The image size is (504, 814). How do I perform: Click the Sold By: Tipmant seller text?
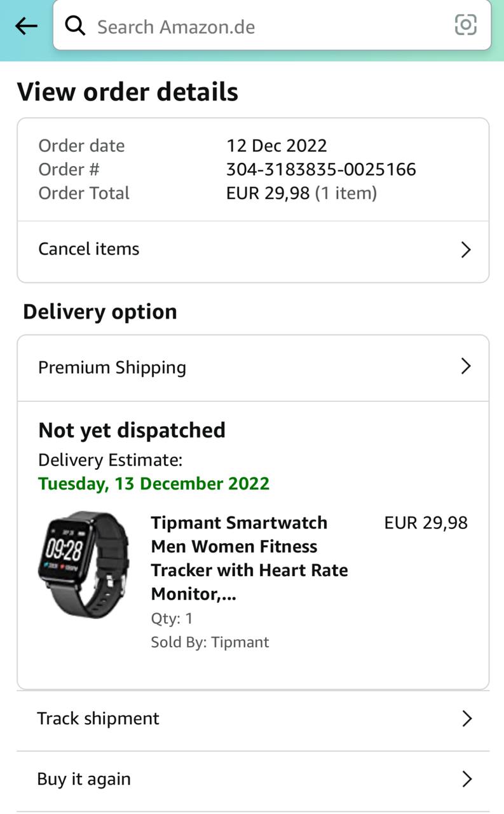point(210,642)
